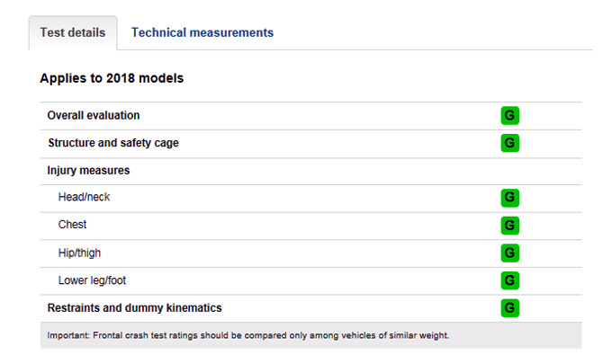Click the Applies to 2018 models heading
Screen dimensions: 612x364
tap(112, 78)
